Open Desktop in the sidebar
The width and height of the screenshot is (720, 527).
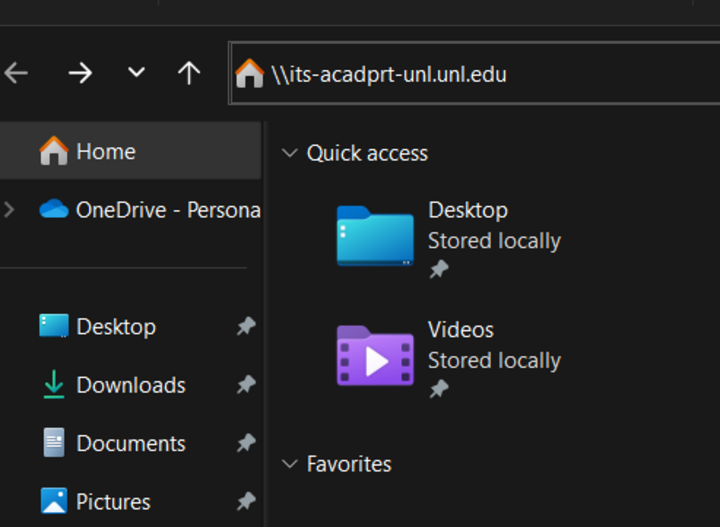pos(115,327)
